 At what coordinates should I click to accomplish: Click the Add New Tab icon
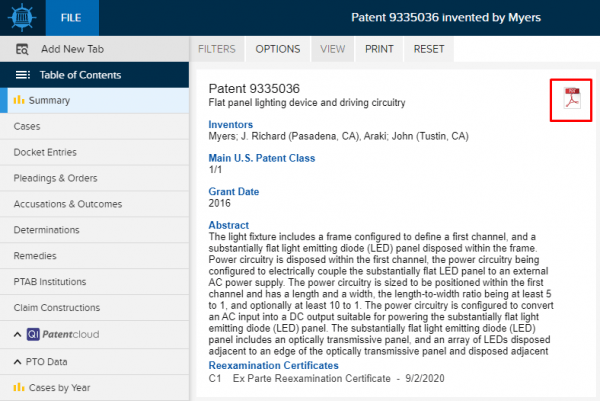pos(21,49)
